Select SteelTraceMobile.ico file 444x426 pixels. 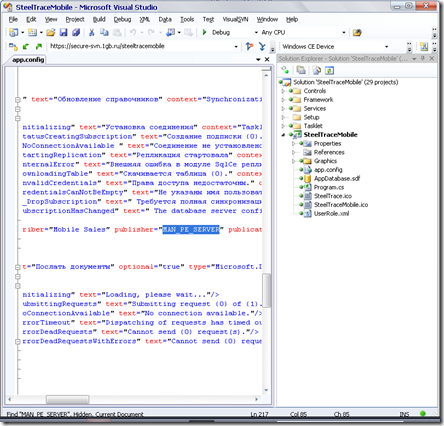(341, 205)
